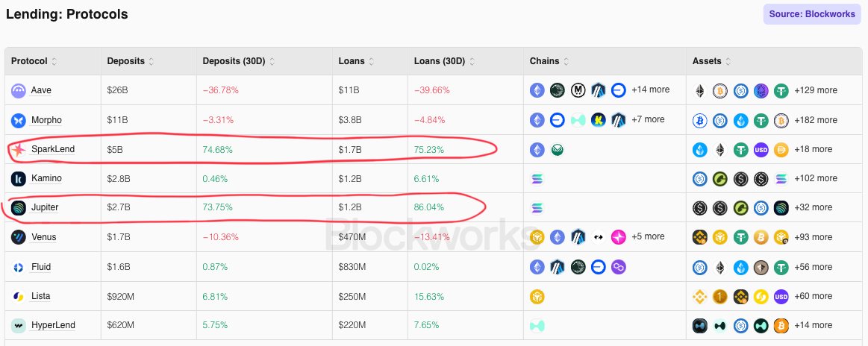Sort table by Chains column
The height and width of the screenshot is (346, 868).
click(x=566, y=61)
